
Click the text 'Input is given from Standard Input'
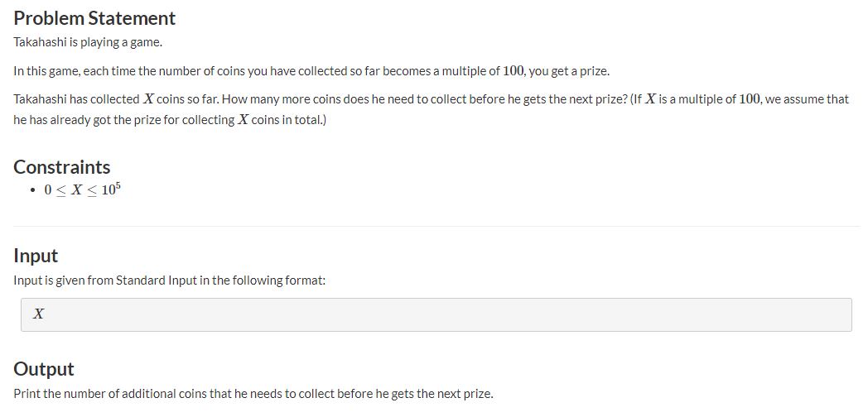tap(105, 280)
